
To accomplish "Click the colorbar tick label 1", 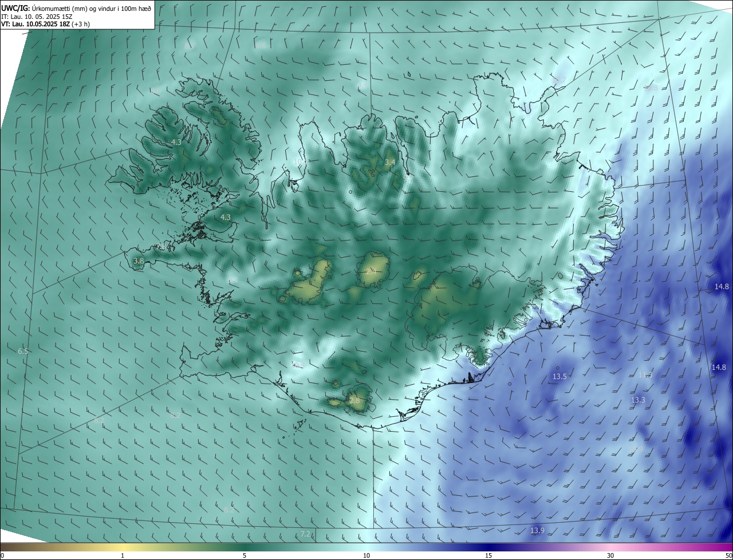I will pos(123,555).
